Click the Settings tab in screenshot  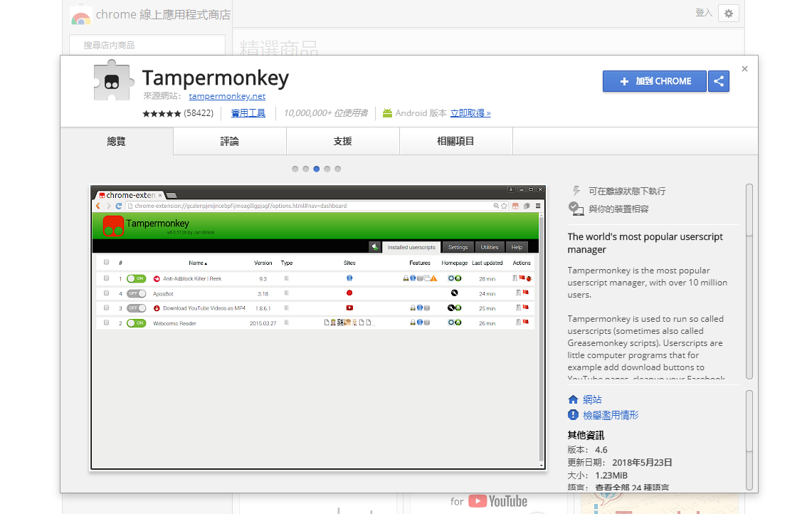[458, 247]
